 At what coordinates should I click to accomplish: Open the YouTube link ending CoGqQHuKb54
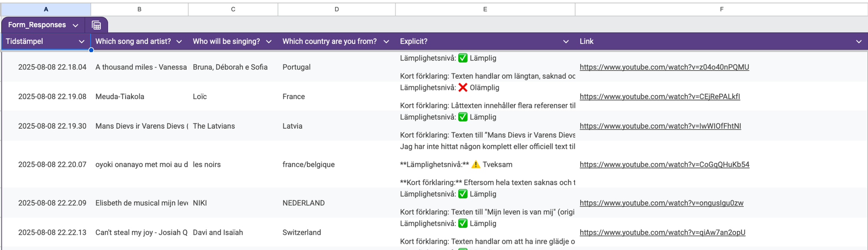pyautogui.click(x=664, y=164)
